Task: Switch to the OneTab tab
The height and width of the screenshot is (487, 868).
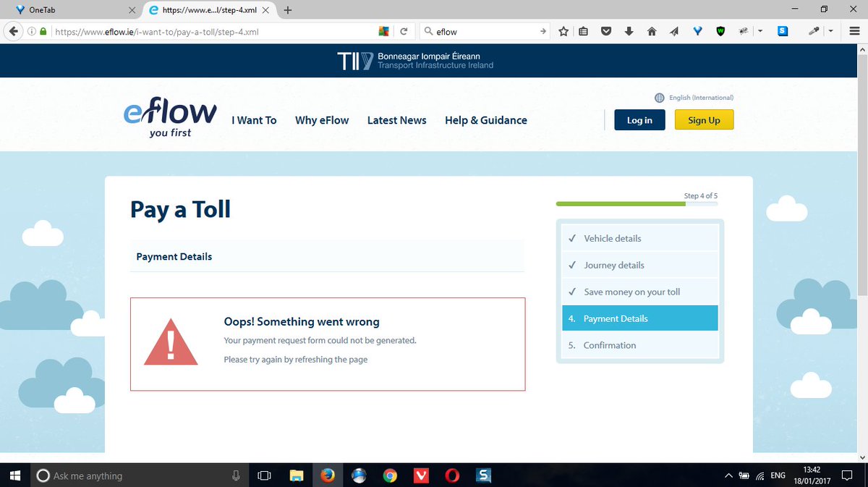Action: point(71,10)
